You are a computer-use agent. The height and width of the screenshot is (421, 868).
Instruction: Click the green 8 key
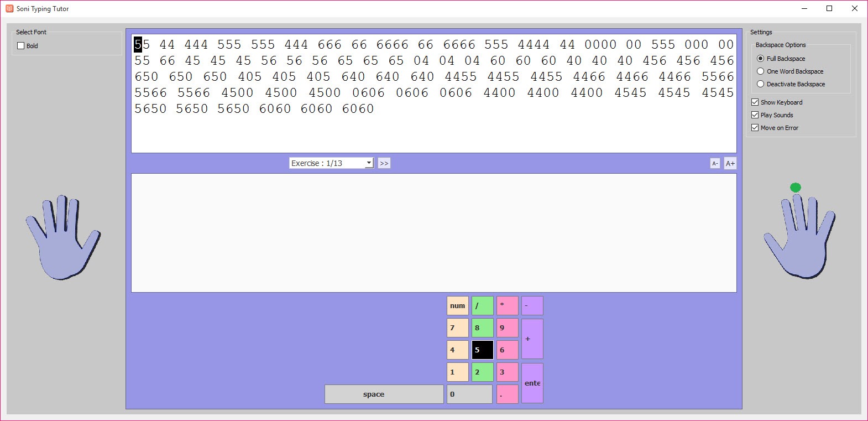(x=482, y=328)
